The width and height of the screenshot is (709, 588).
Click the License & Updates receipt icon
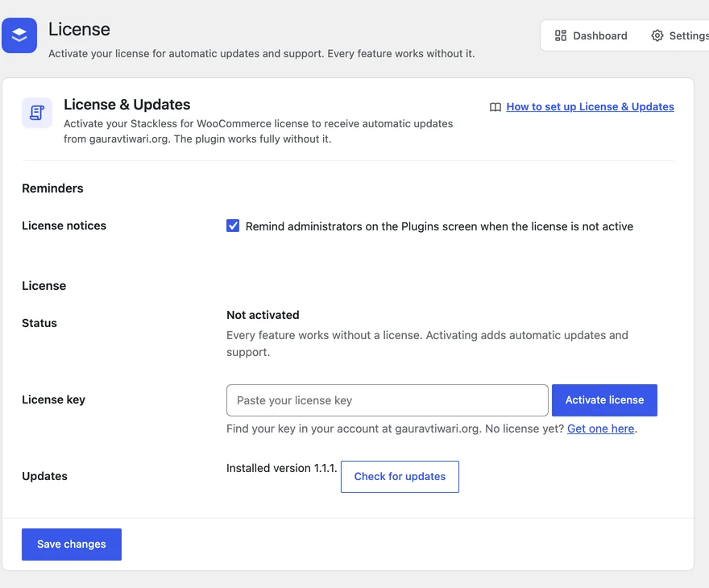37,113
